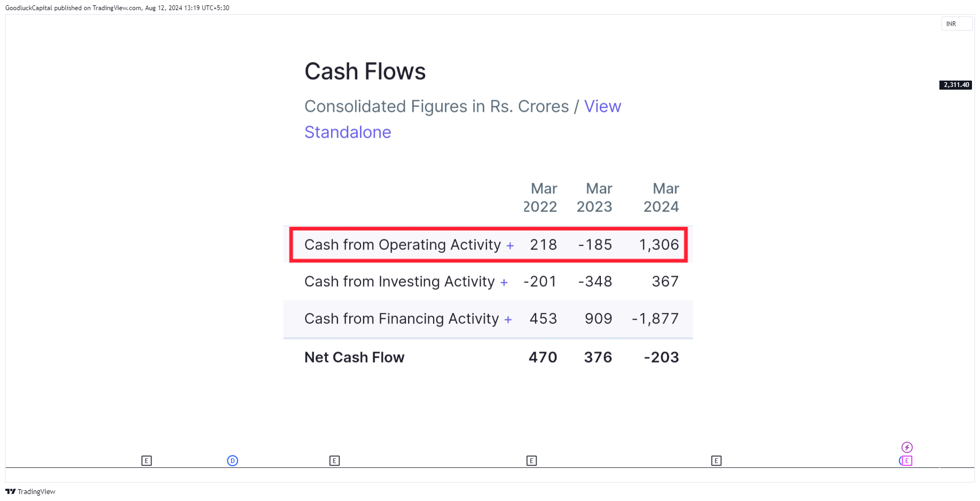Expand Cash from Operating Activity plus icon
980x501 pixels.
tap(510, 246)
